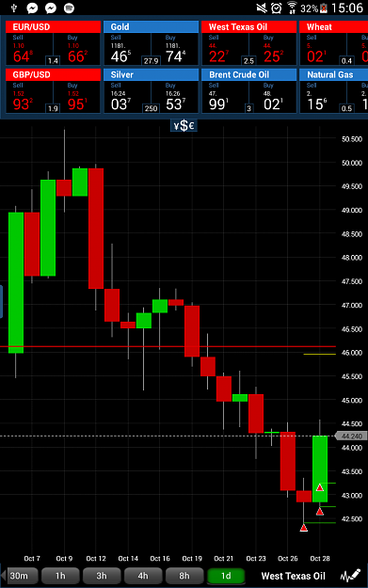Click the 46.000 price axis label
This screenshot has width=368, height=588.
(x=352, y=353)
